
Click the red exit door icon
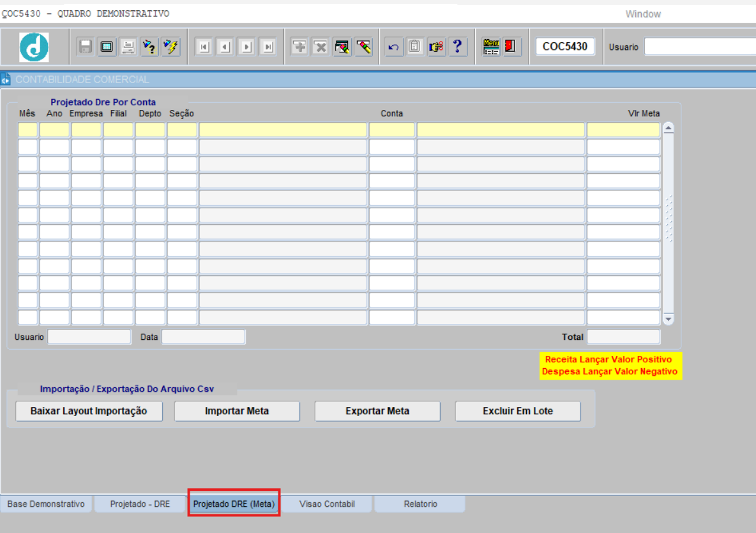coord(511,47)
